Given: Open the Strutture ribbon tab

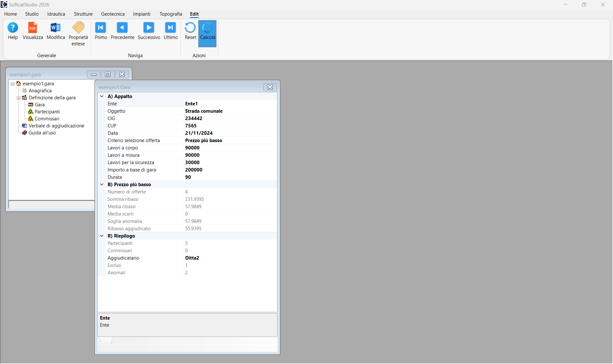Looking at the screenshot, I should click(x=83, y=14).
